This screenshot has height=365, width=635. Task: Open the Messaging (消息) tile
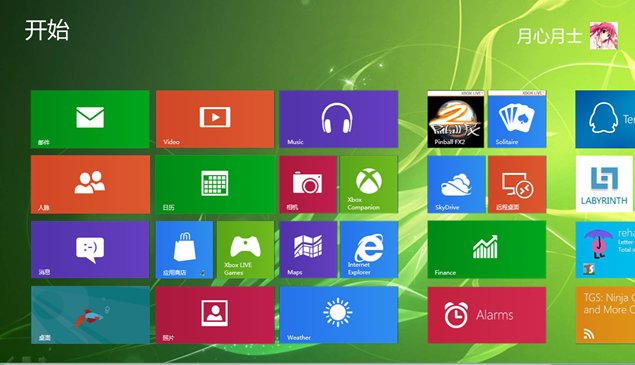click(x=90, y=250)
